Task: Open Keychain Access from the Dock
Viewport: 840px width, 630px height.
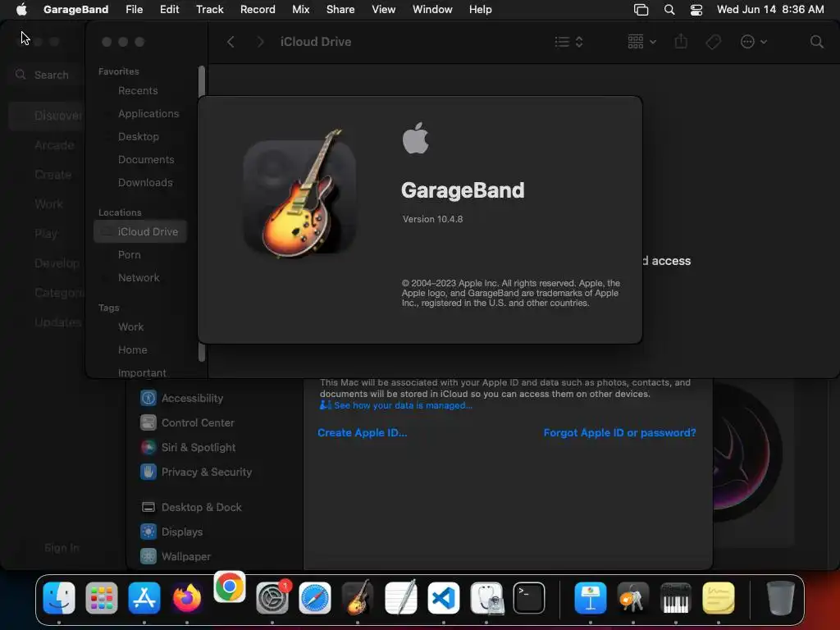Action: [632, 597]
